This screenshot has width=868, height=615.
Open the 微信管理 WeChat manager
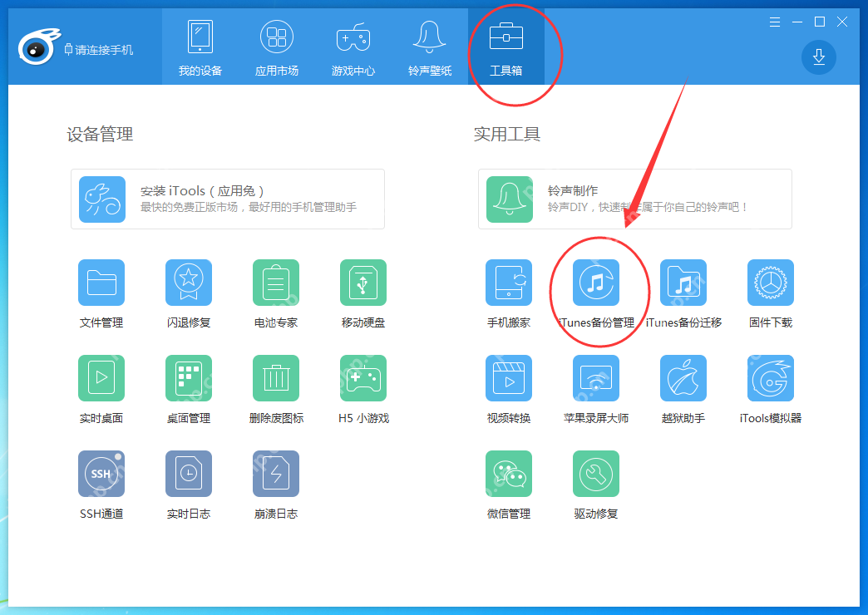click(x=509, y=474)
